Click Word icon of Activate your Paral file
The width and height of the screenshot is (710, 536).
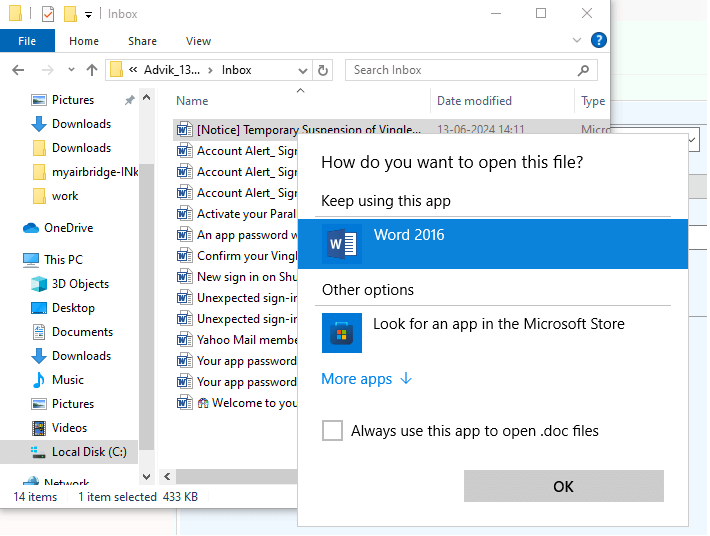click(x=184, y=214)
